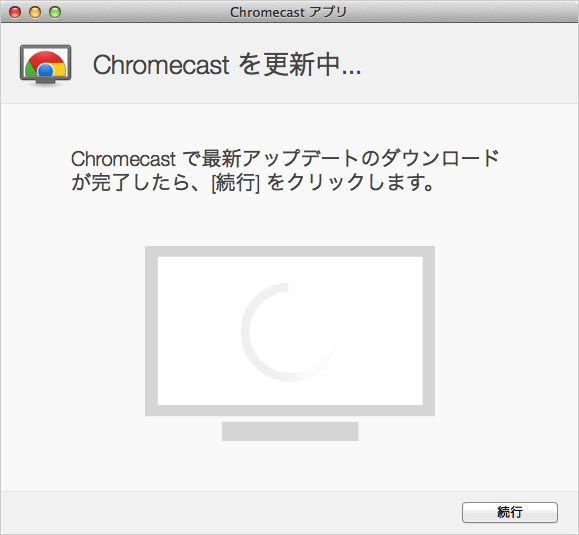Click the word 'Chromecast' in body text
The height and width of the screenshot is (535, 579).
(x=123, y=159)
